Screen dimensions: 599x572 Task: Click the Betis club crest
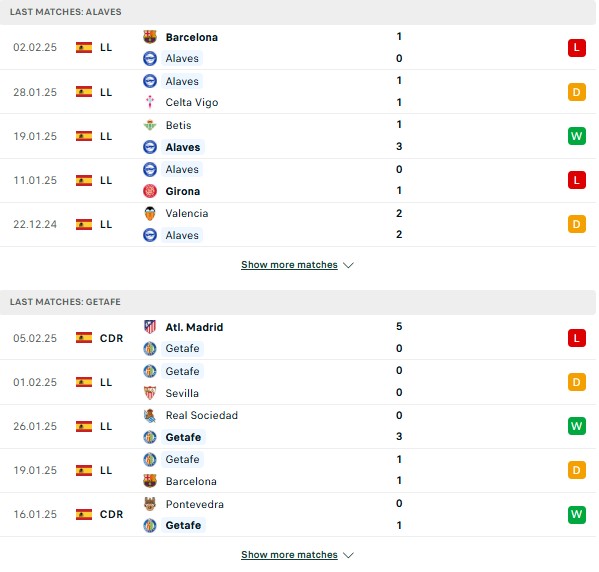tap(150, 125)
